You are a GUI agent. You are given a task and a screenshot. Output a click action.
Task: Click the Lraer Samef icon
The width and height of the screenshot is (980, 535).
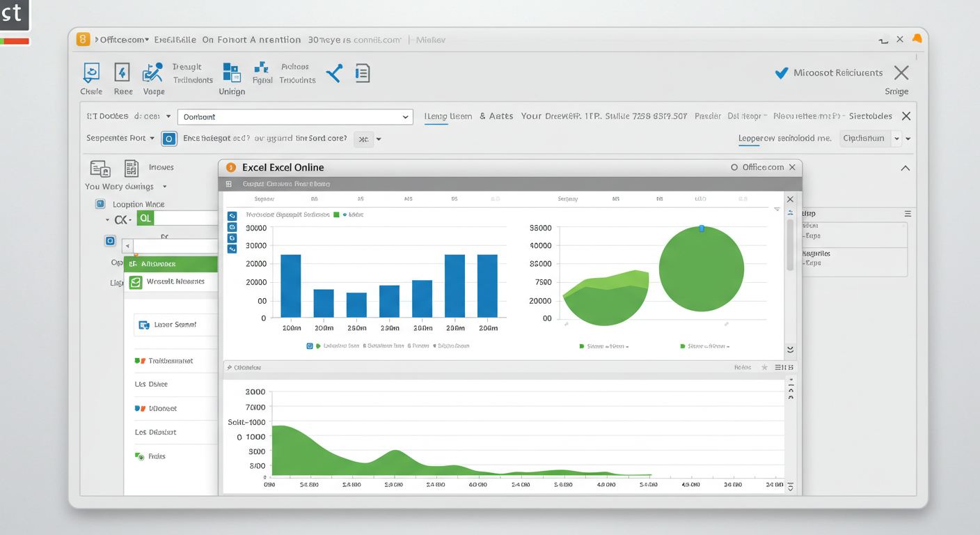[x=144, y=325]
